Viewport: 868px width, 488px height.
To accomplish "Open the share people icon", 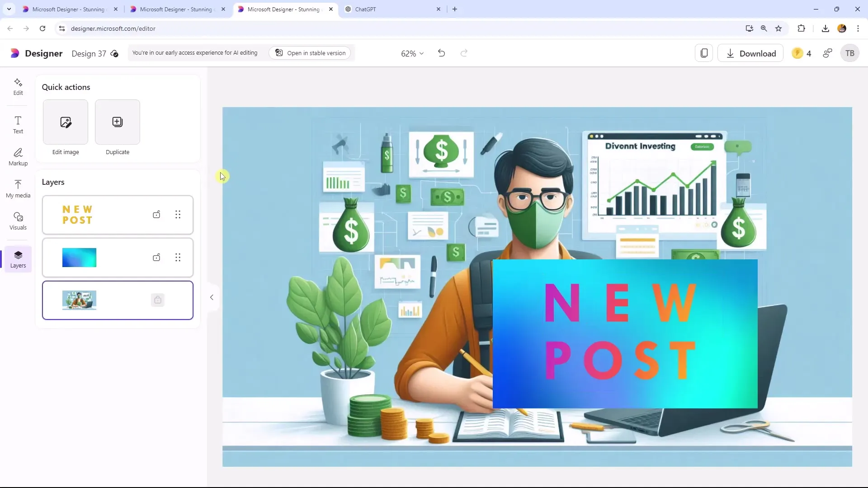I will [x=827, y=53].
